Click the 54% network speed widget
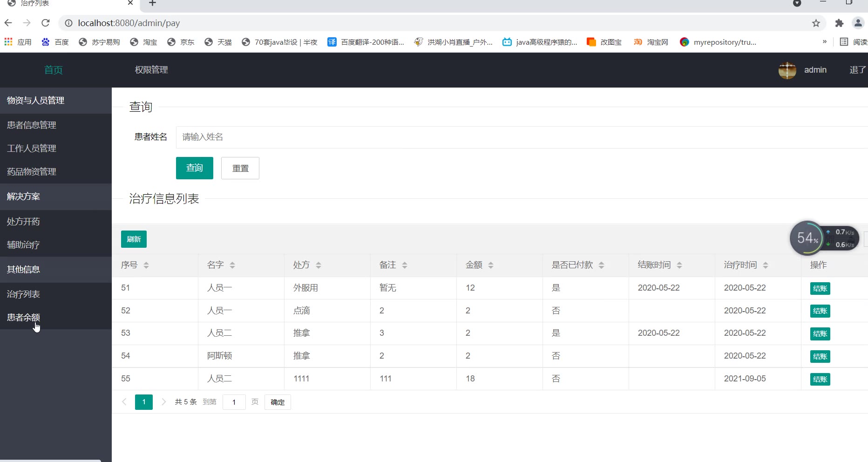This screenshot has height=462, width=868. tap(825, 238)
